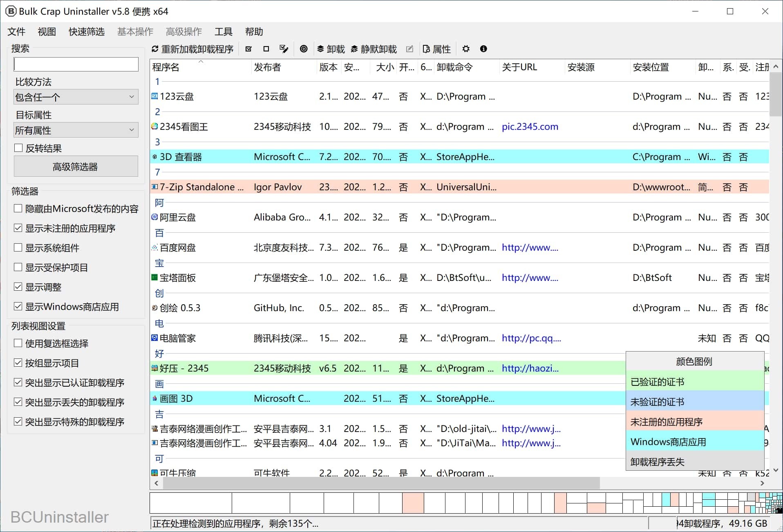Click the 未注册的应用程序 color legend swatch
783x532 pixels.
coord(694,422)
